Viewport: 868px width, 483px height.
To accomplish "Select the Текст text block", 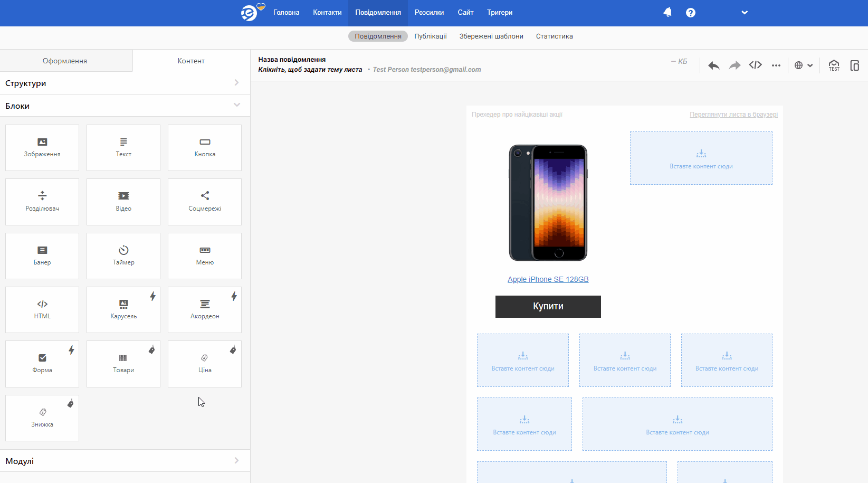I will coord(123,148).
